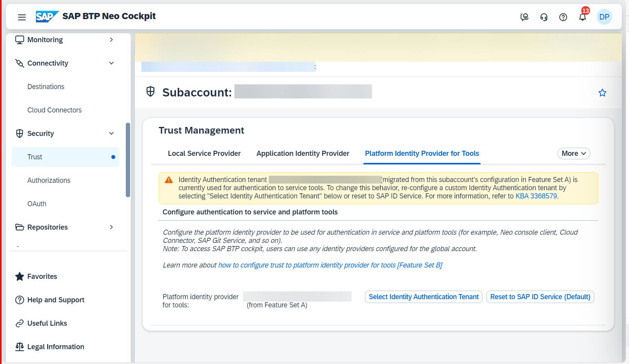This screenshot has height=364, width=629.
Task: Expand the Repositories section chevron
Action: coord(111,227)
